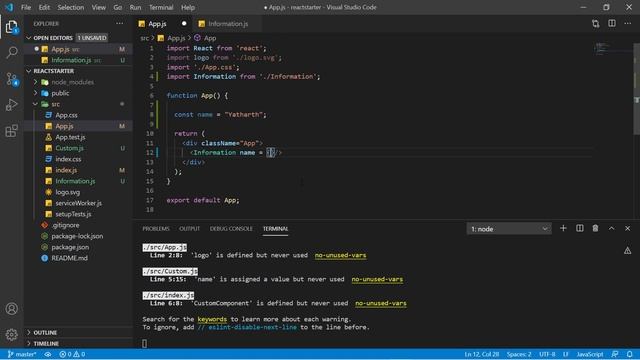Split the terminal panel
640x360 pixels.
coord(580,229)
